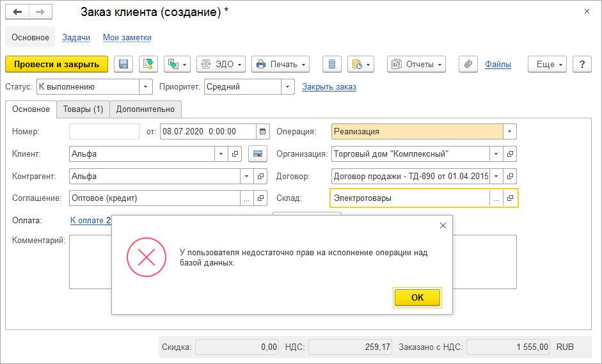The image size is (602, 364).
Task: Click the card icon next to Клиент
Action: tap(258, 154)
